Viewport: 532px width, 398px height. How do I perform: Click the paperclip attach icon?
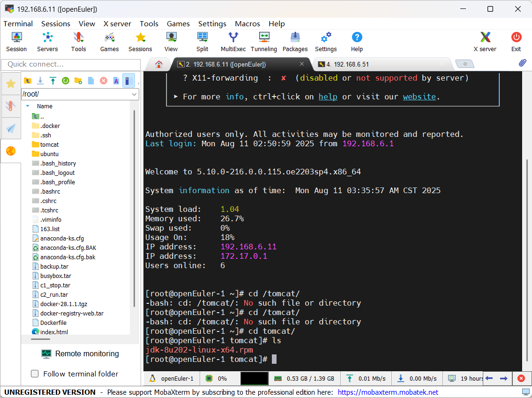pos(523,63)
